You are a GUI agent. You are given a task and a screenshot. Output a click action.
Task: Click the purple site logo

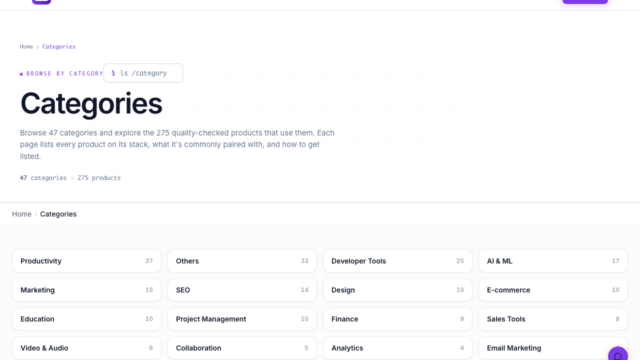click(x=41, y=2)
